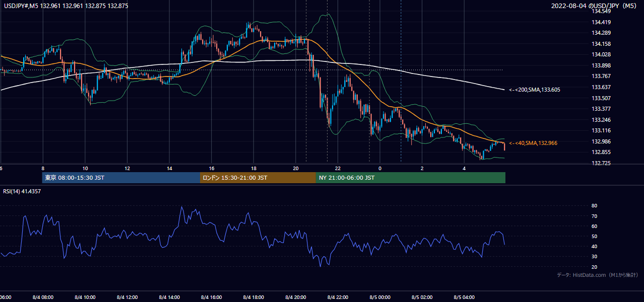Click RSI scale level 70
The image size is (644, 302).
(595, 216)
